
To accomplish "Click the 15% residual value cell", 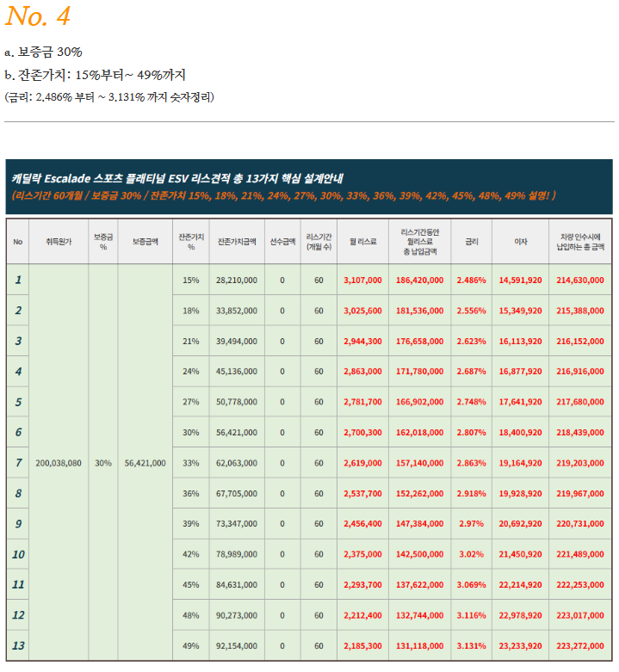I will 191,281.
